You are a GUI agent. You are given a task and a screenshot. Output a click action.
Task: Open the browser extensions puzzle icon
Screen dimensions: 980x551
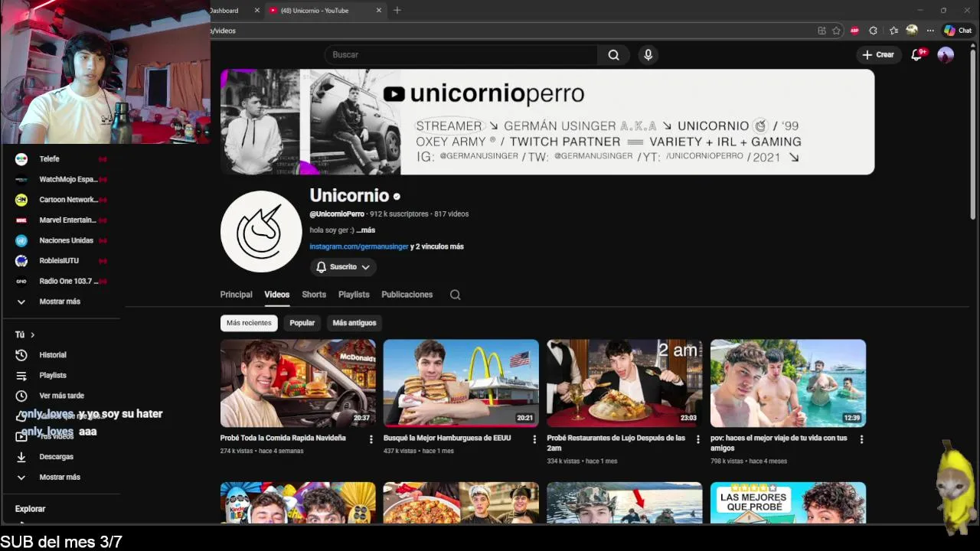(873, 31)
